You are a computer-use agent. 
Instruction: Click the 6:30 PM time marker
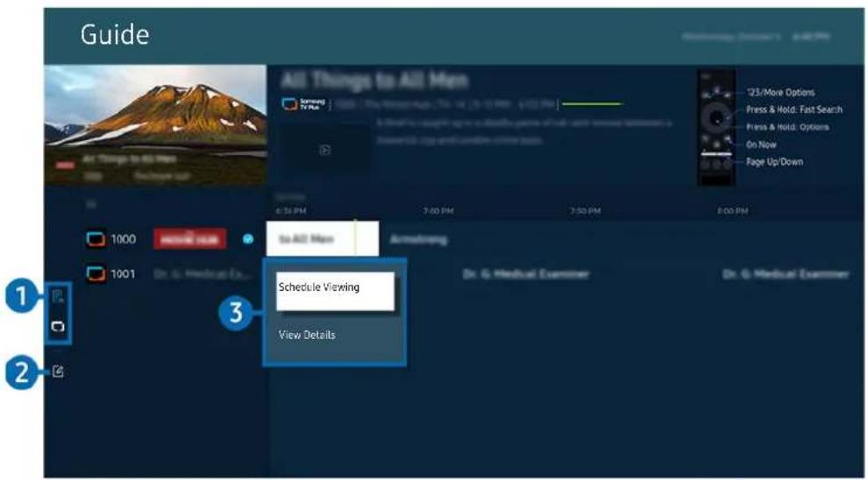(291, 211)
